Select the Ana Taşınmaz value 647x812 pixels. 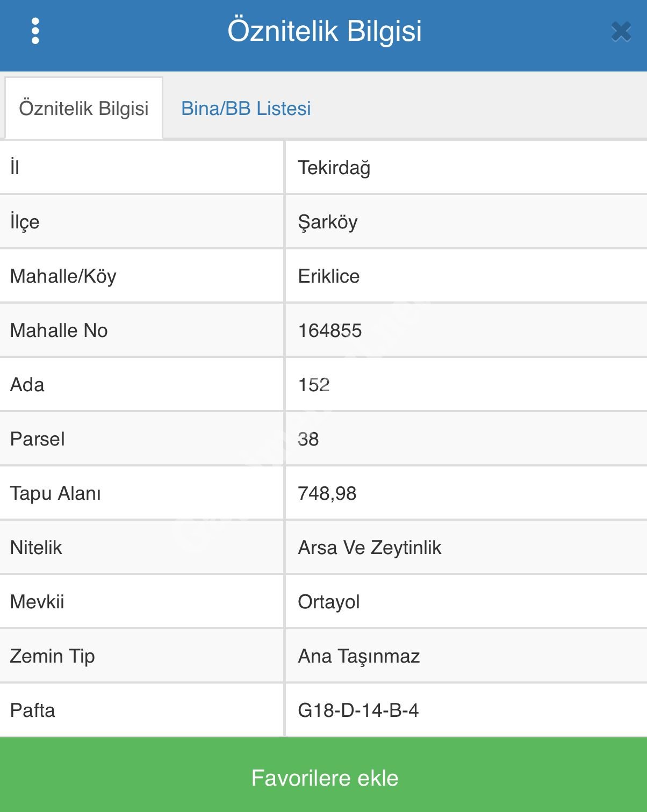(358, 656)
